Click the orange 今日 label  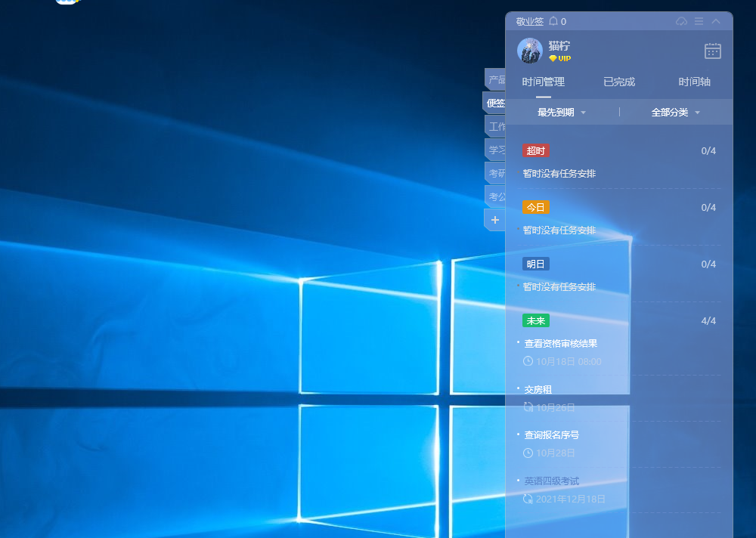[536, 207]
